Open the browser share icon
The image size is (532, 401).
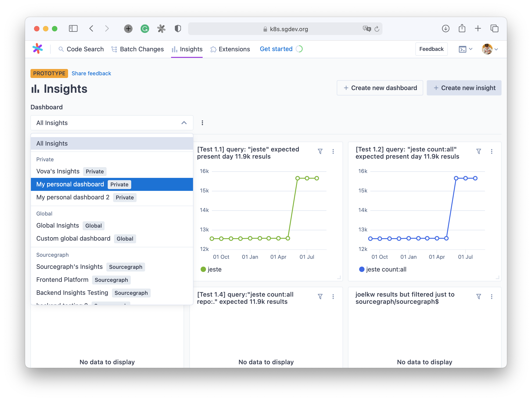tap(462, 28)
